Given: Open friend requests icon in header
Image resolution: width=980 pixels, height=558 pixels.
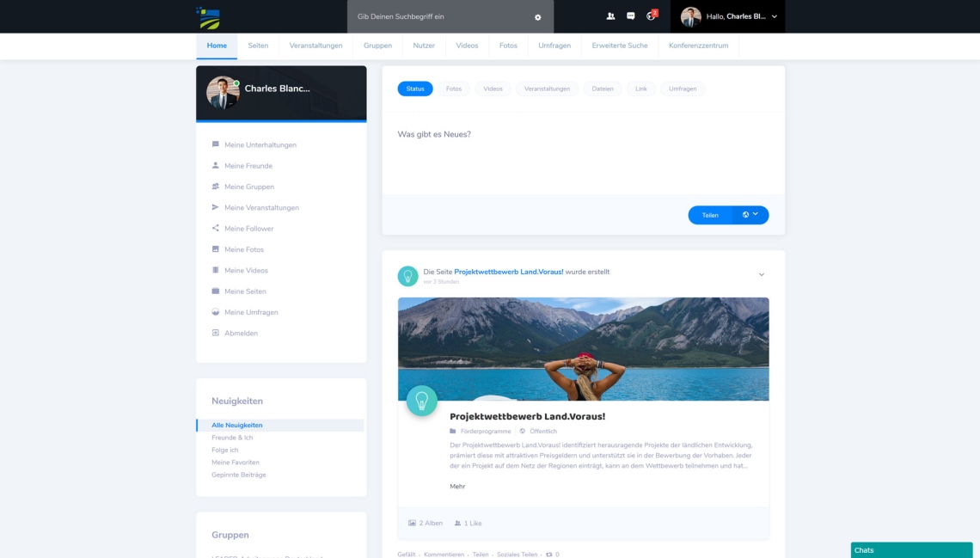Looking at the screenshot, I should (610, 16).
